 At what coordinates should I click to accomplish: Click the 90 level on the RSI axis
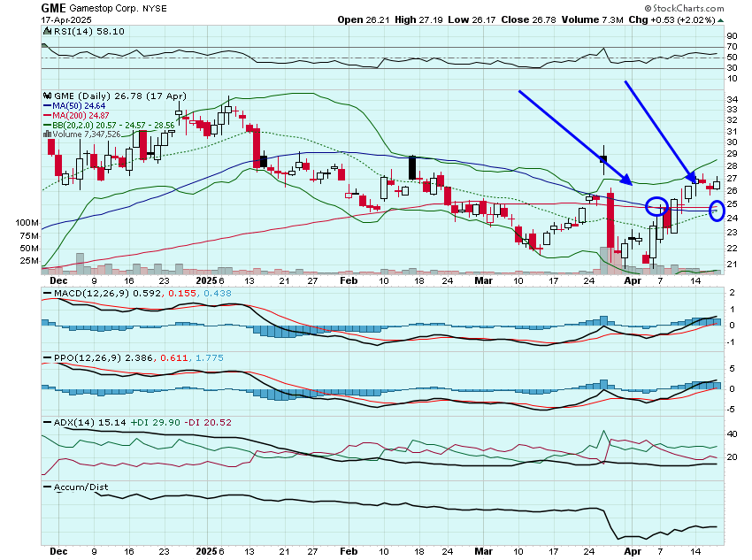point(732,36)
